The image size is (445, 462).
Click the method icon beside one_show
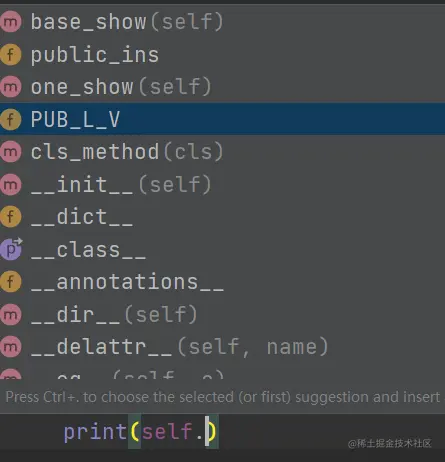[11, 87]
